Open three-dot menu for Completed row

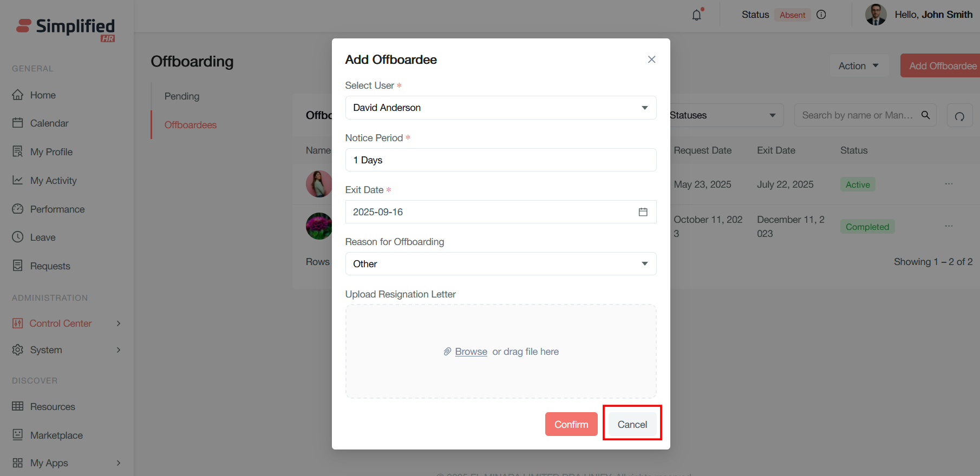(x=949, y=226)
